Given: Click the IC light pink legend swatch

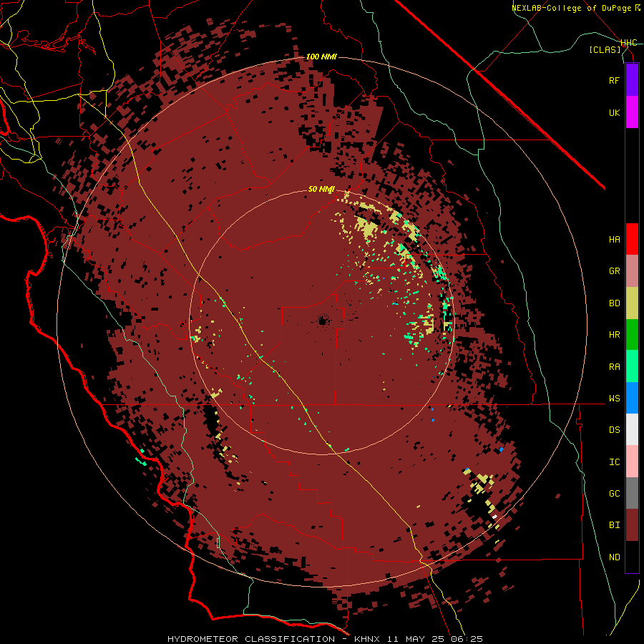Looking at the screenshot, I should (632, 462).
